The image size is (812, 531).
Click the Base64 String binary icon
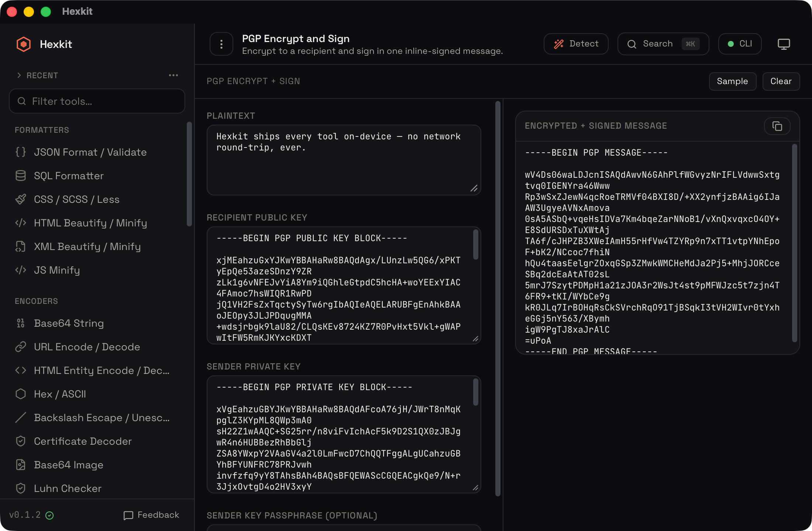click(21, 323)
